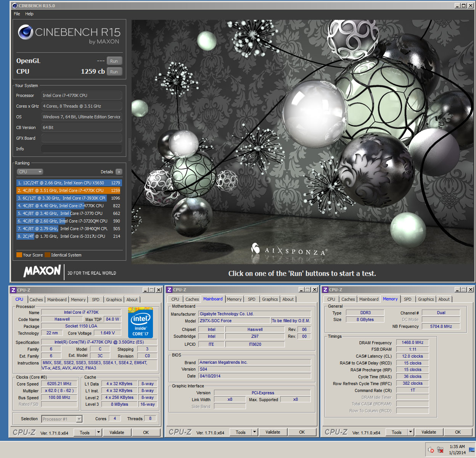
Task: Click Validate in first CPU-Z window
Action: [117, 432]
